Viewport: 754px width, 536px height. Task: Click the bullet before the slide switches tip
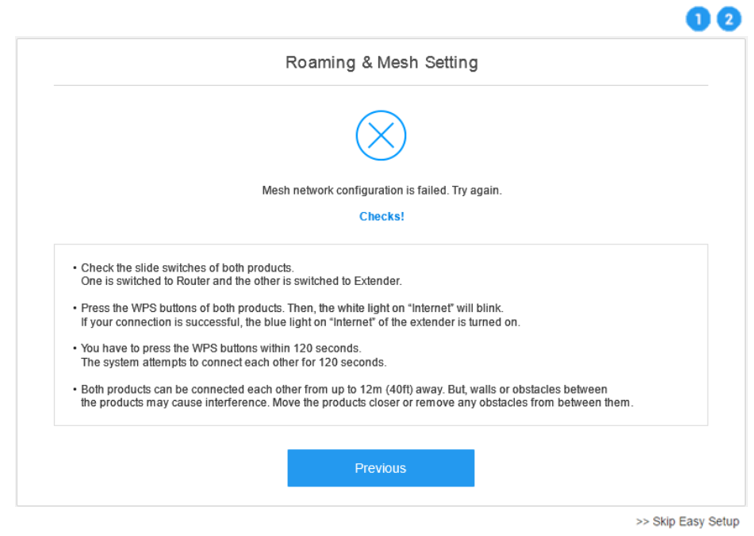[75, 268]
